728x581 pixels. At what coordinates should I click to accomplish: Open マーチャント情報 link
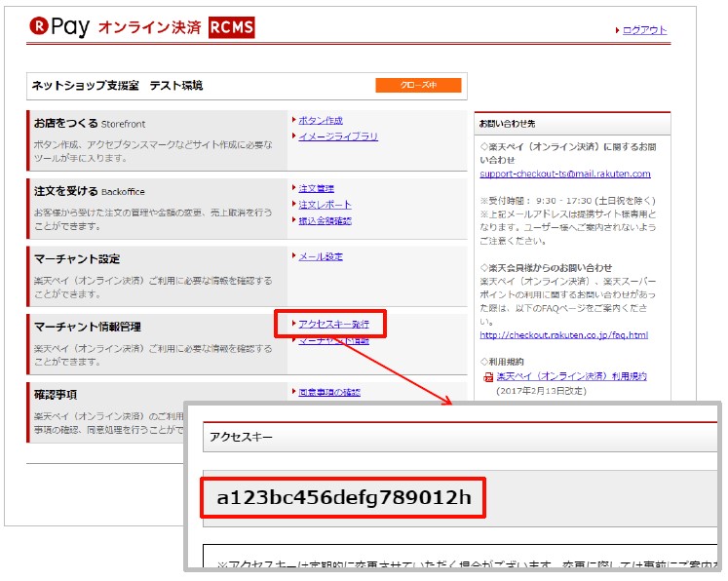(333, 341)
